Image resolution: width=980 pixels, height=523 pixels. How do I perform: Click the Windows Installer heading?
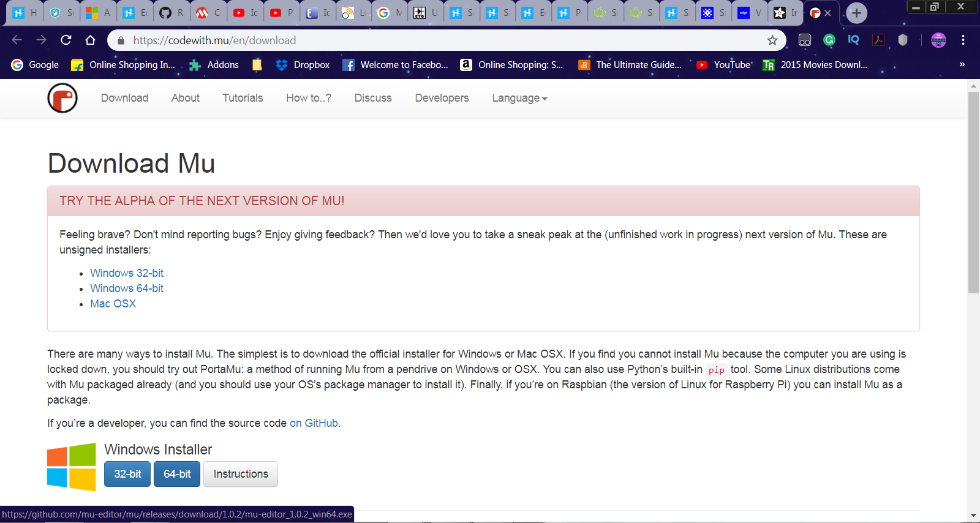coord(158,450)
